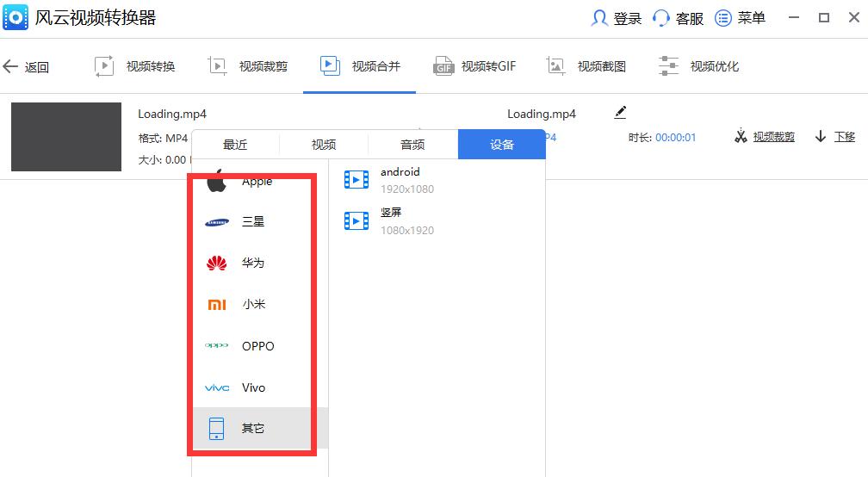Open the 菜单 list icon
Image resolution: width=868 pixels, height=477 pixels.
[x=723, y=18]
